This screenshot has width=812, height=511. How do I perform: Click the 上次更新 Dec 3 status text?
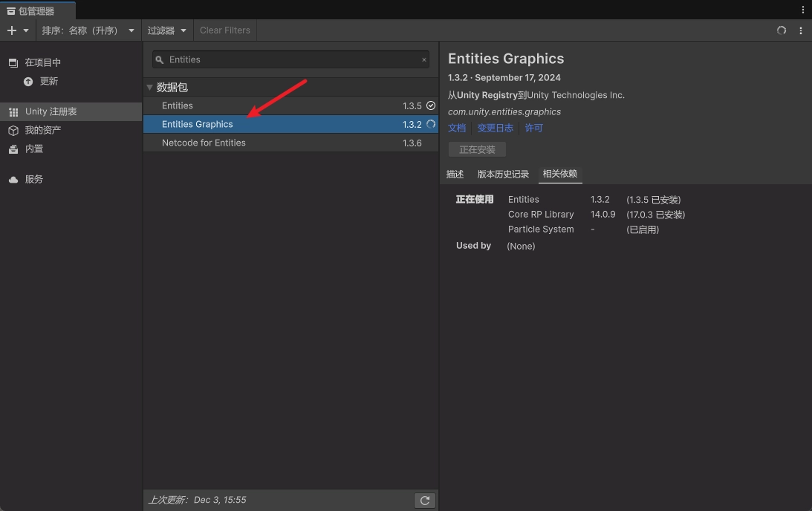(x=198, y=500)
